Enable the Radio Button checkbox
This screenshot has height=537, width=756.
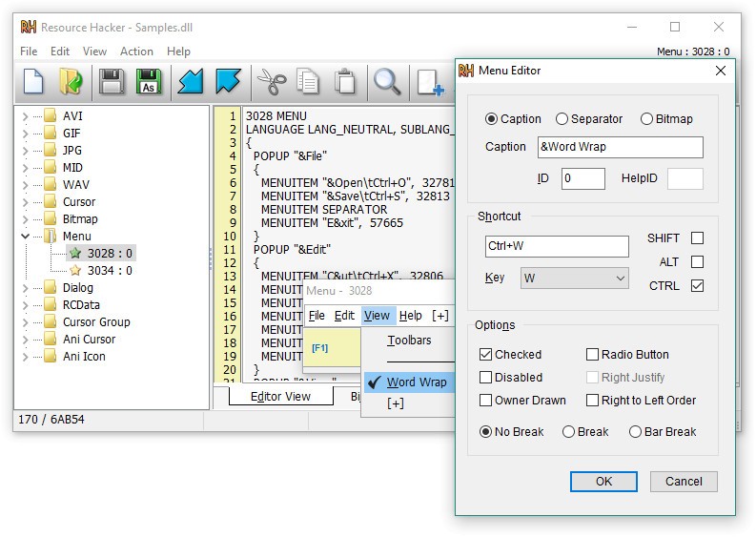click(592, 354)
